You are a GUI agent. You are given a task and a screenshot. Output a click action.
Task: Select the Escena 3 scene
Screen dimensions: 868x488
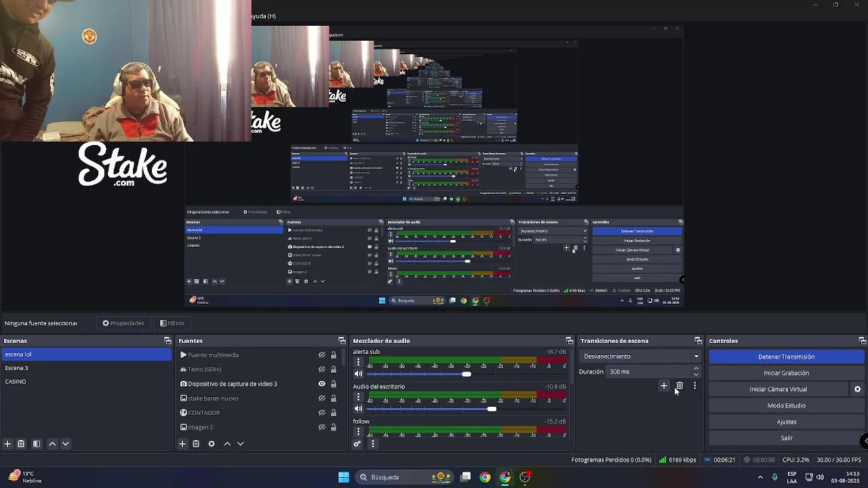point(86,368)
